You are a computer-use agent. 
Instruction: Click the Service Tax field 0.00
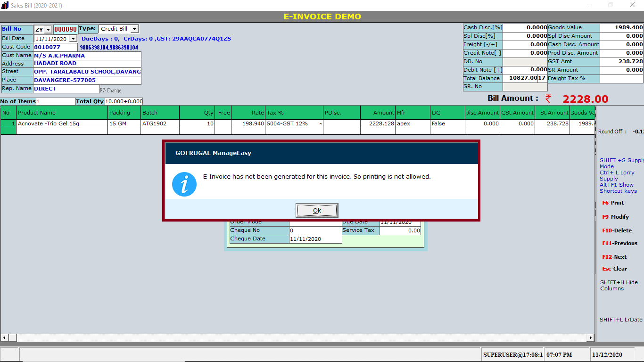pyautogui.click(x=400, y=230)
